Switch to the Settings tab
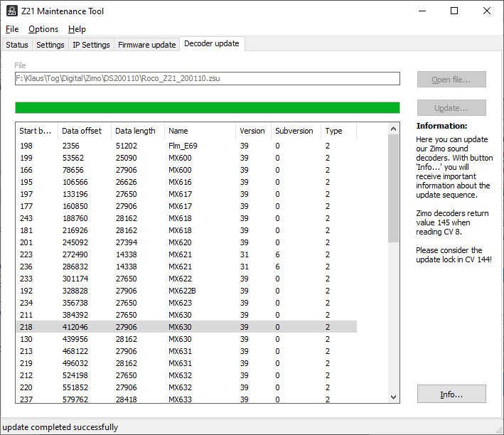The width and height of the screenshot is (504, 435). (x=50, y=45)
